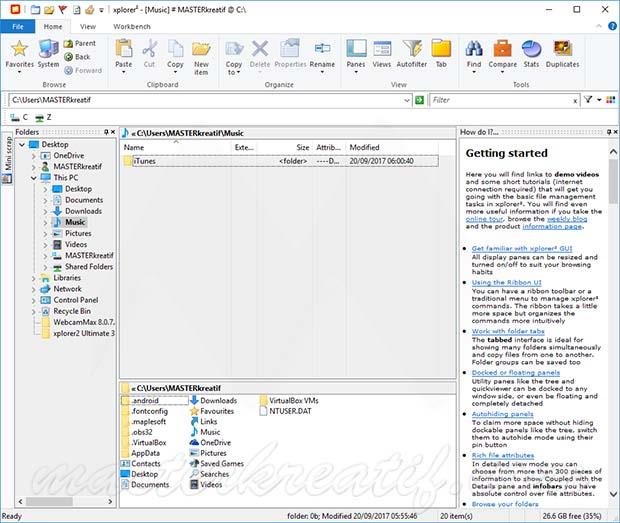Open Properties in Organize group
620x523 pixels.
pos(290,49)
